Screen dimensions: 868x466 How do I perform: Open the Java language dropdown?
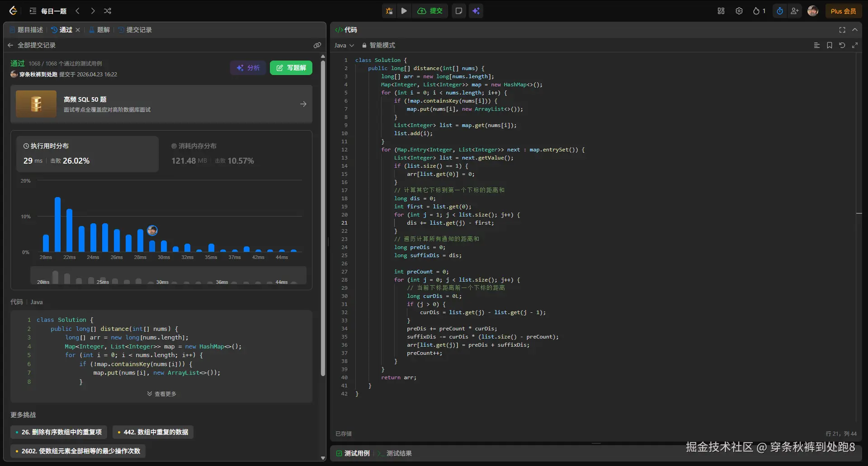[344, 45]
